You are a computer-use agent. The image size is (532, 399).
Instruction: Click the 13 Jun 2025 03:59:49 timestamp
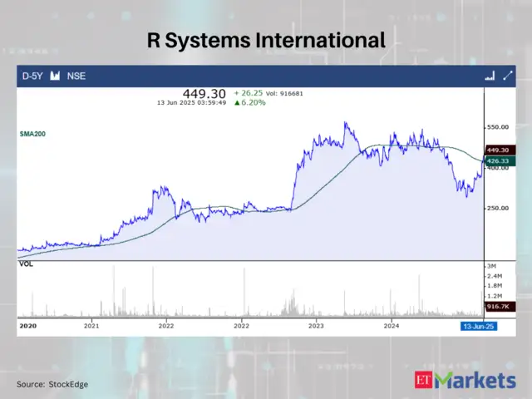point(191,102)
